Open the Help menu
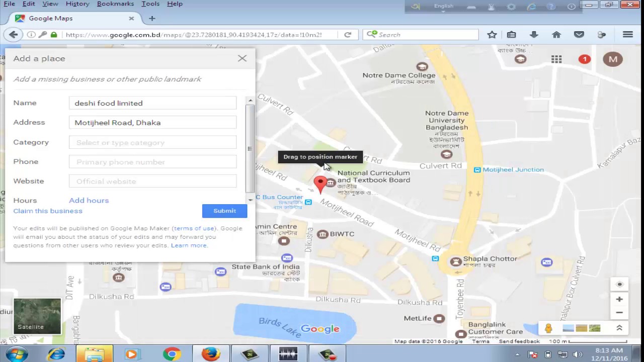The height and width of the screenshot is (362, 644). (175, 4)
